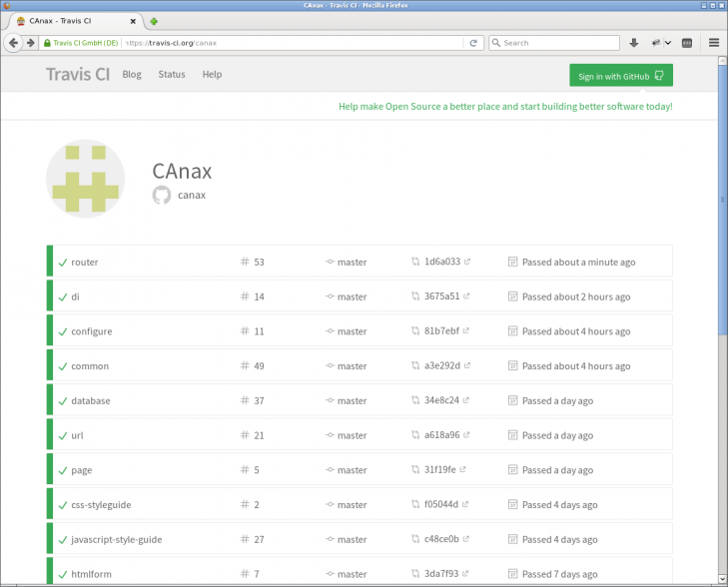
Task: Open external link icon for commit a3e292d
Action: pos(467,365)
